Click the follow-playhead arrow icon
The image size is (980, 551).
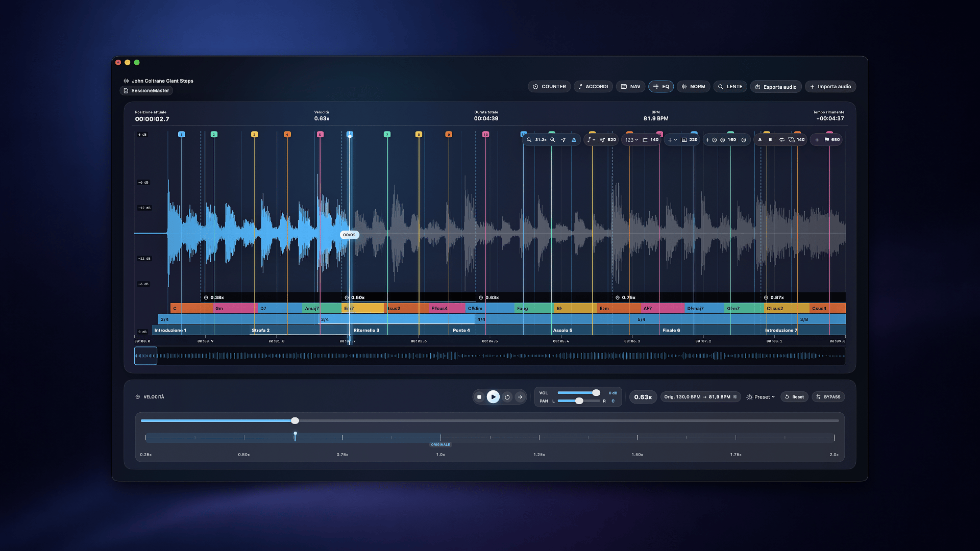pyautogui.click(x=563, y=140)
